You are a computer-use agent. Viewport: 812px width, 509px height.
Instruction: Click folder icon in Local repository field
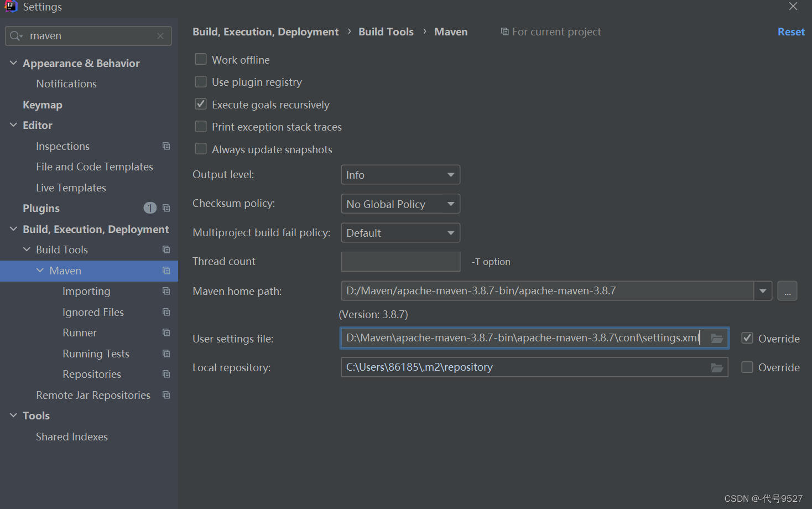click(x=717, y=367)
